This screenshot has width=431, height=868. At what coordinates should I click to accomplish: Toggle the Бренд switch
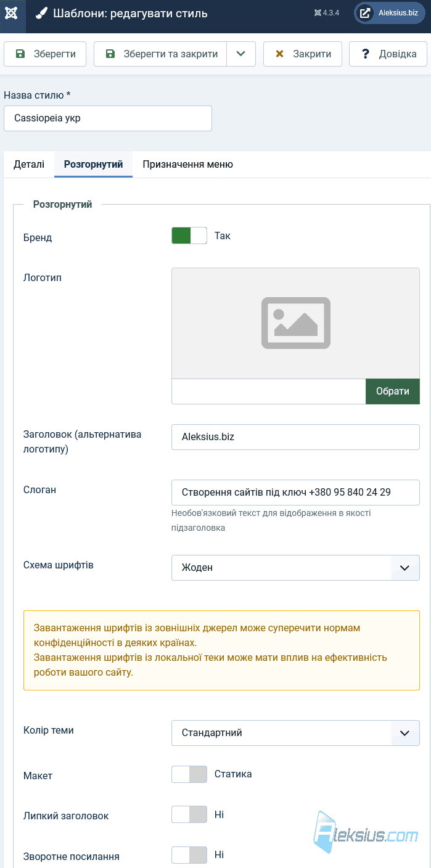click(189, 235)
